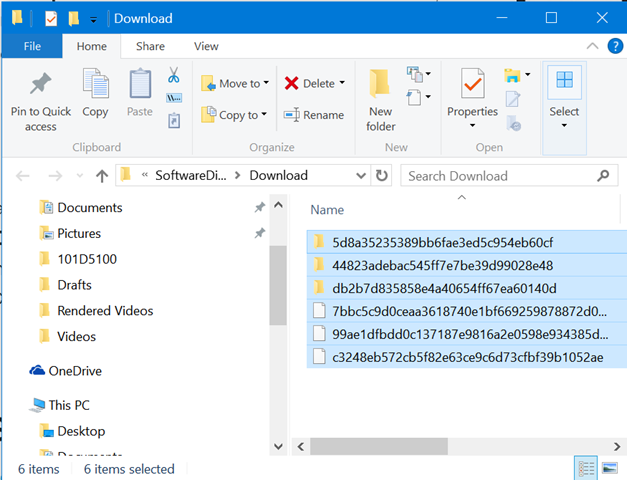The image size is (627, 480).
Task: Click the History icon in Open group
Action: (513, 123)
